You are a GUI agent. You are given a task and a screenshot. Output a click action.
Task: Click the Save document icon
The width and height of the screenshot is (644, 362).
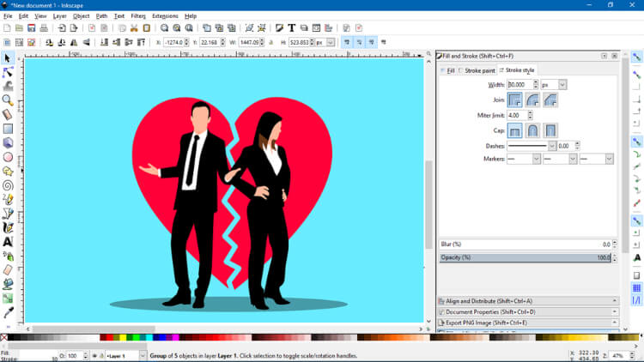(x=32, y=28)
